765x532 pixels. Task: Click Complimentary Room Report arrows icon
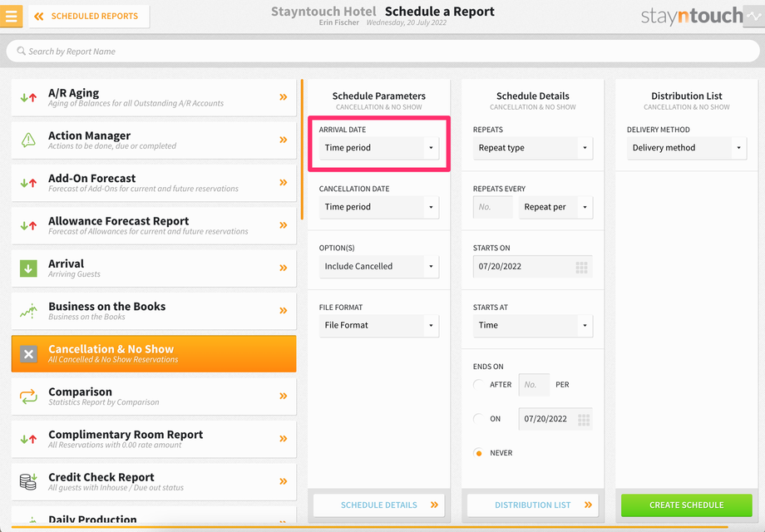point(29,439)
